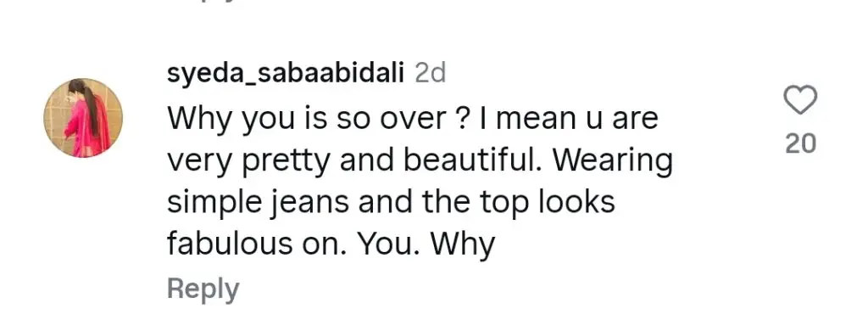Reply to syeda_sabaabidali's comment
This screenshot has width=868, height=331.
(203, 289)
